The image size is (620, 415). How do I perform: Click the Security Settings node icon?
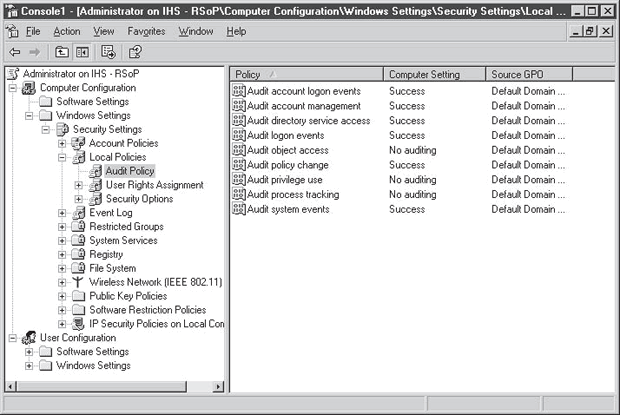coord(62,129)
